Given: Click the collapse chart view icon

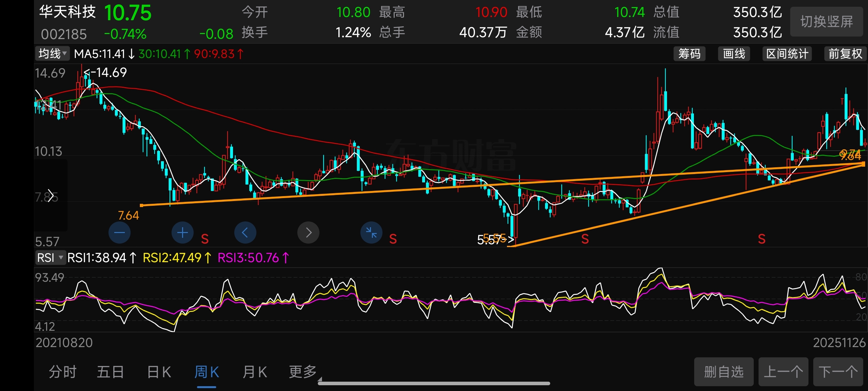Looking at the screenshot, I should coord(371,232).
